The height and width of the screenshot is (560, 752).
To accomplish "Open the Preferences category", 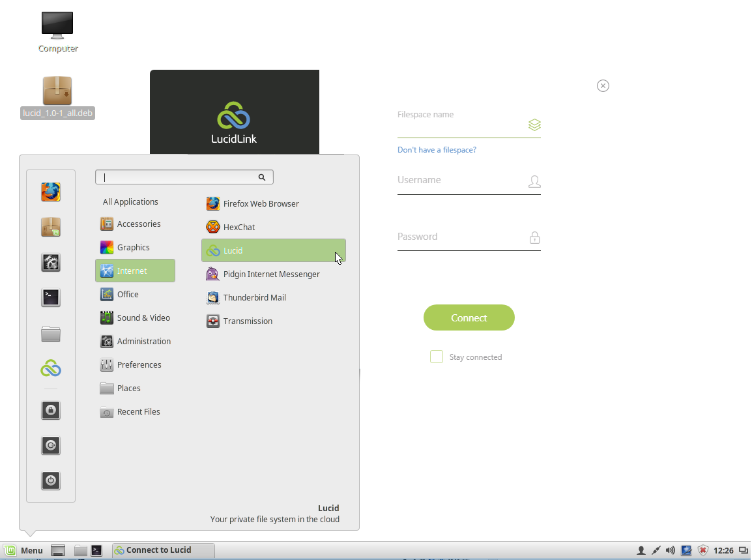I will click(x=136, y=364).
